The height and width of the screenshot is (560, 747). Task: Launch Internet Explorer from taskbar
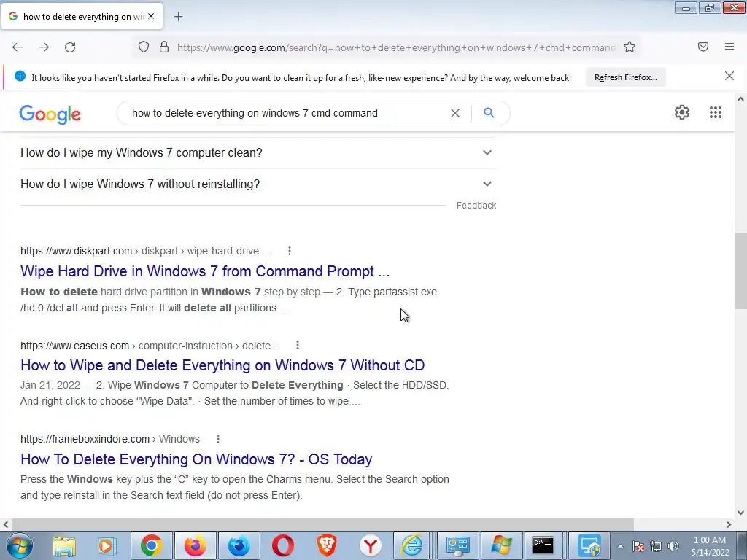413,545
